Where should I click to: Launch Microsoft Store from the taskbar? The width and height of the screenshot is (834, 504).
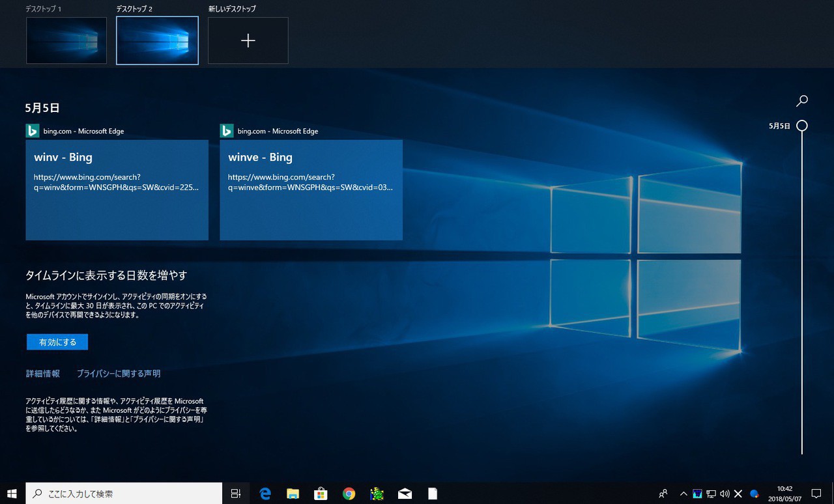coord(321,494)
